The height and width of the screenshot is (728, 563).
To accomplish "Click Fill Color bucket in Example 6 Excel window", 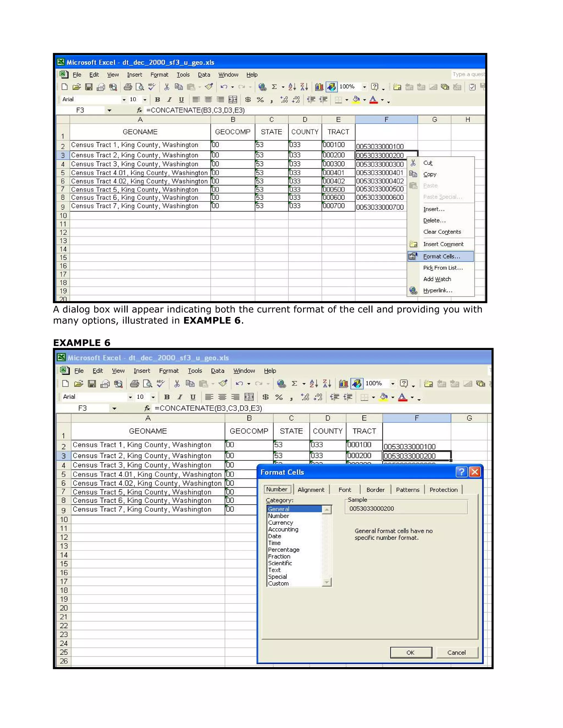I will (384, 397).
